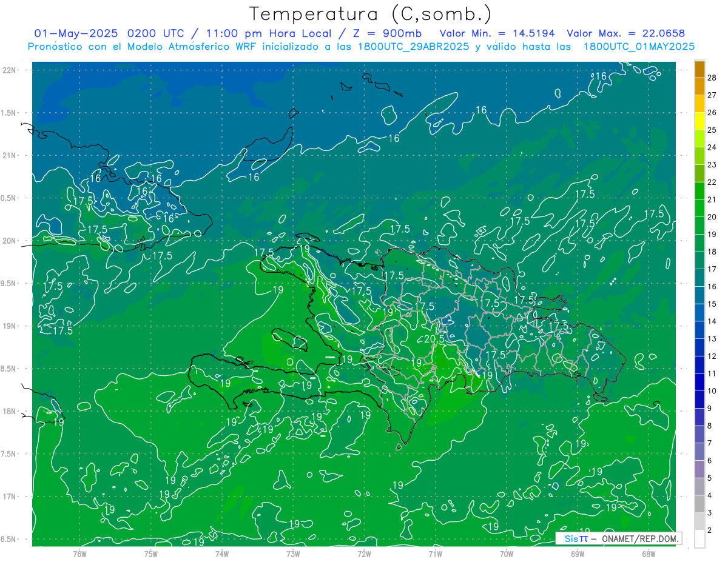Click the legend label '2'
728x562 pixels.
point(710,530)
